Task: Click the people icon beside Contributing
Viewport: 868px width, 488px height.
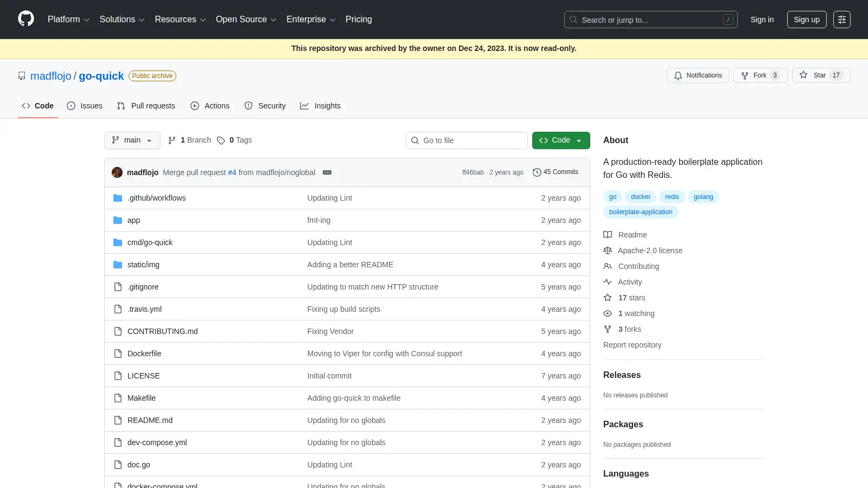Action: [608, 266]
